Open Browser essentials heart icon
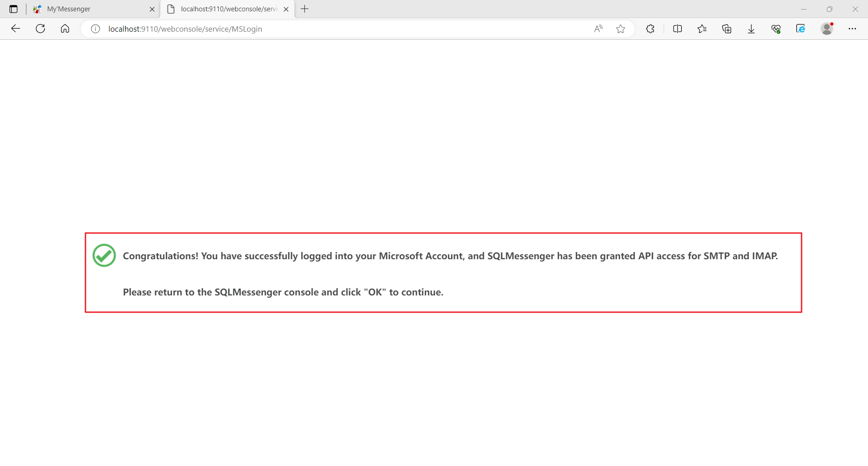The width and height of the screenshot is (868, 466). pos(776,29)
